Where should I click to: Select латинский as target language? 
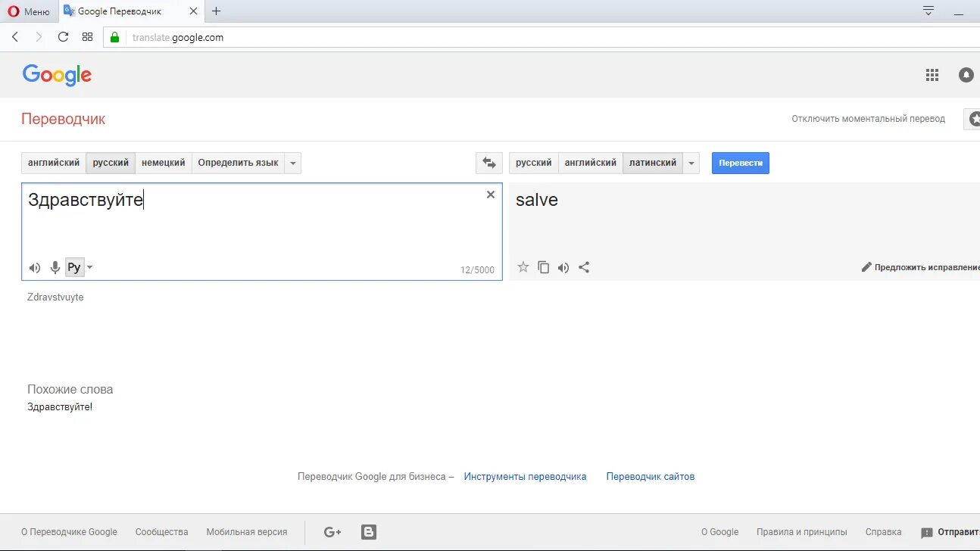pos(653,163)
